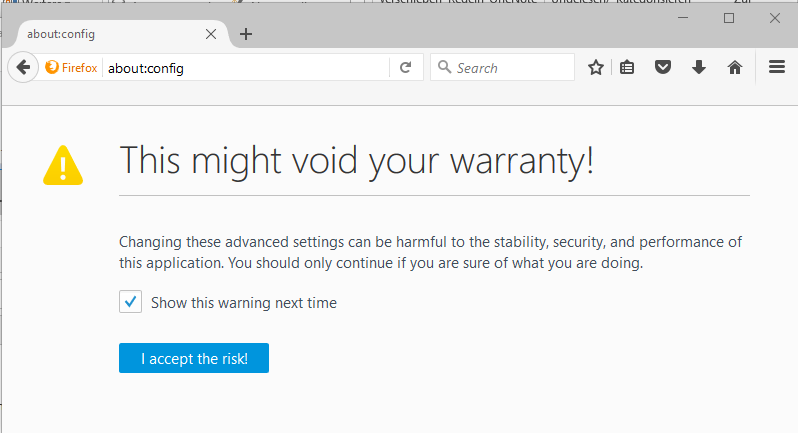
Task: Open the Pocket button
Action: point(662,68)
